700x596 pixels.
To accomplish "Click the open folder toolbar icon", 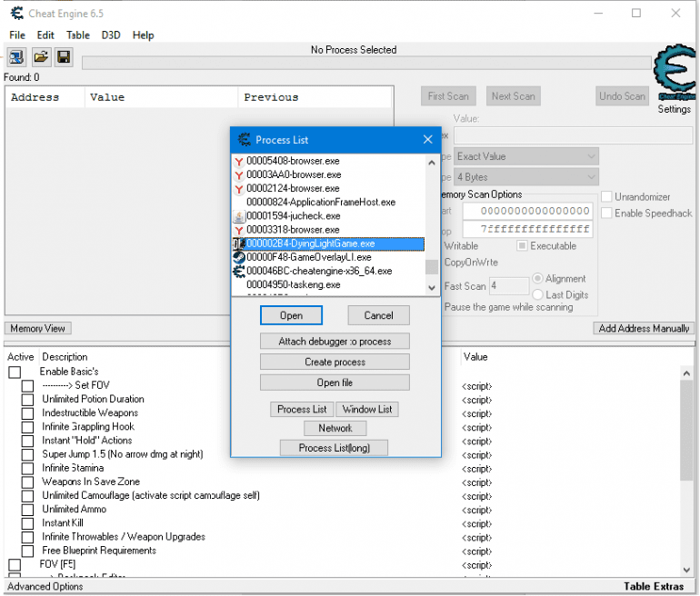I will 41,57.
